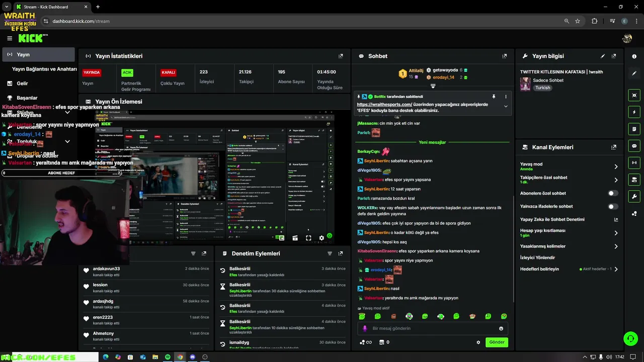Pop out the Yayın İstatistikleri panel
644x362 pixels.
click(x=341, y=56)
